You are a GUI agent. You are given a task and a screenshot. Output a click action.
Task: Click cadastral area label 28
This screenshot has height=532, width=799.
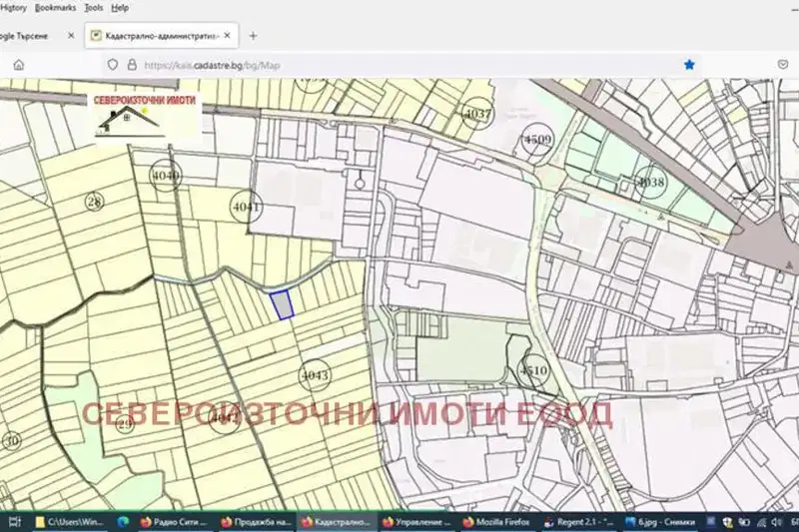pyautogui.click(x=94, y=202)
